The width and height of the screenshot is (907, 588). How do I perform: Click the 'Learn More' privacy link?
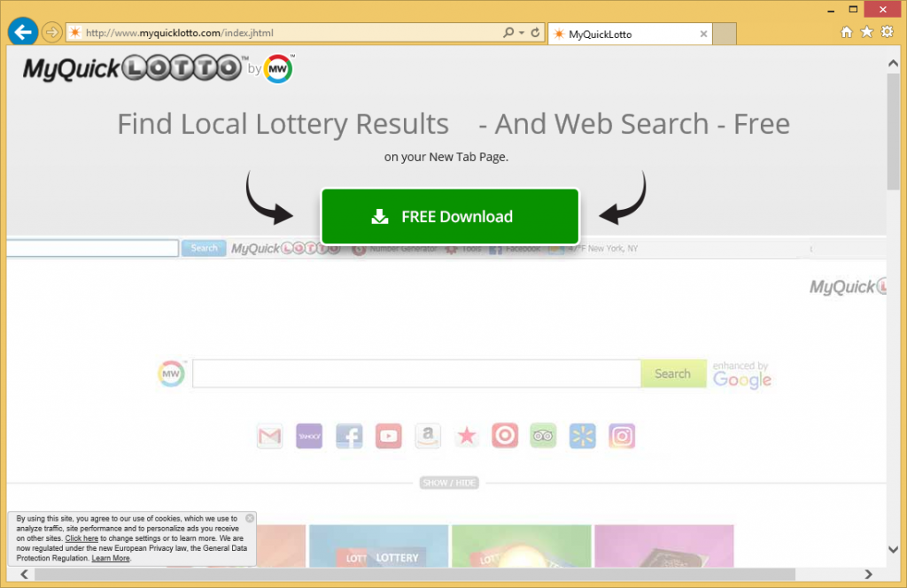(111, 558)
